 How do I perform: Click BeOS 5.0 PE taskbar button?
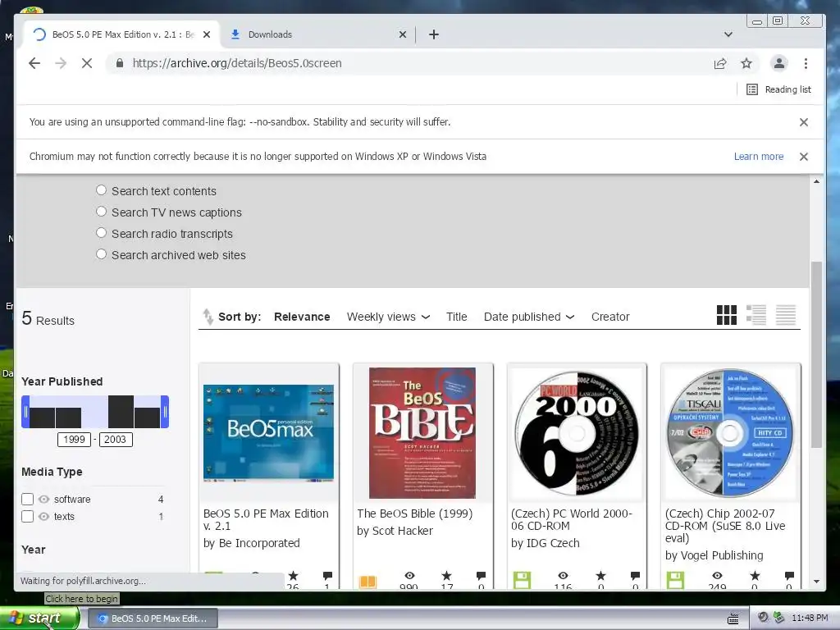153,619
